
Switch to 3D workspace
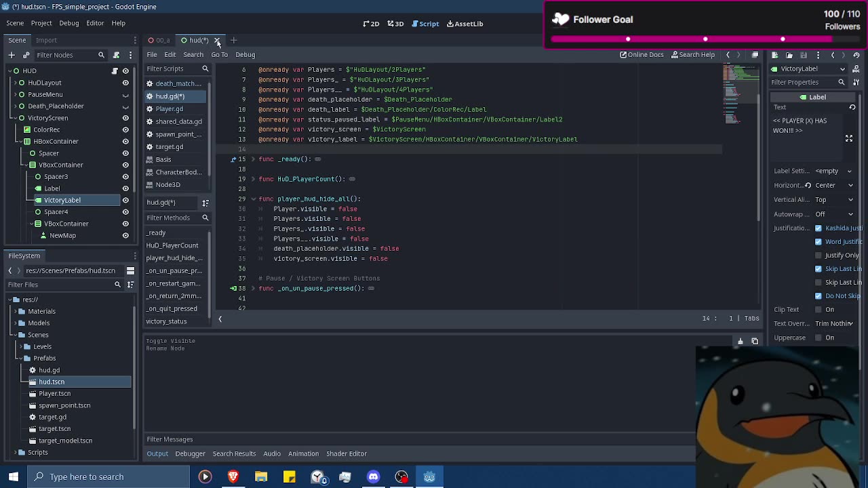tap(395, 24)
